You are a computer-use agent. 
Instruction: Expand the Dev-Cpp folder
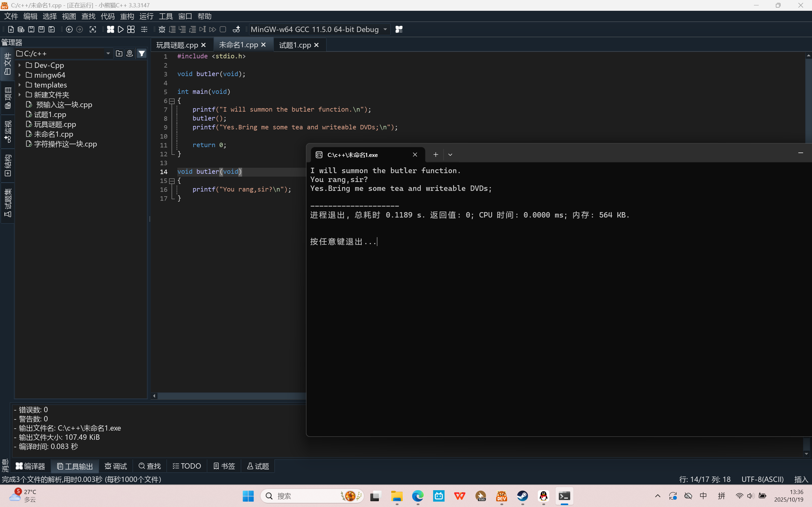tap(20, 65)
